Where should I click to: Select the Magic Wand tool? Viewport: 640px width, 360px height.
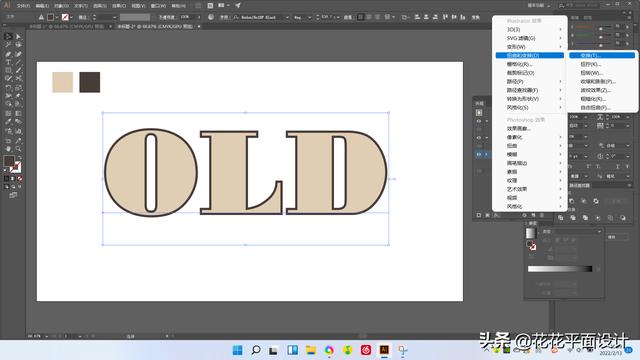[x=8, y=44]
